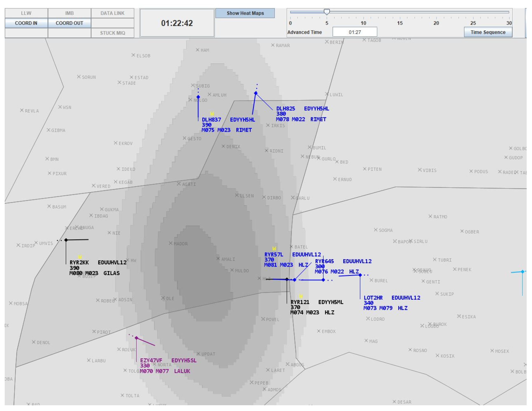
Task: Click the 01:22:42 clock display
Action: (177, 23)
